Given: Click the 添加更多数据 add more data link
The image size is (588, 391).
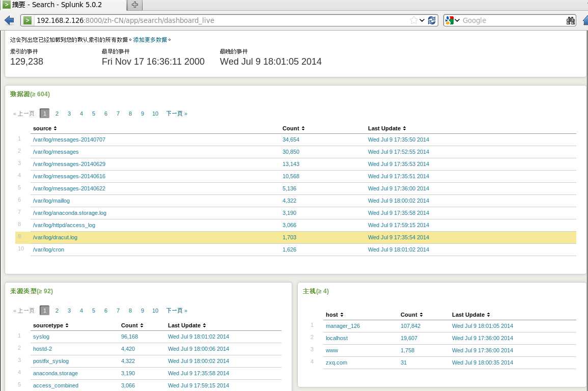Looking at the screenshot, I should pos(150,40).
